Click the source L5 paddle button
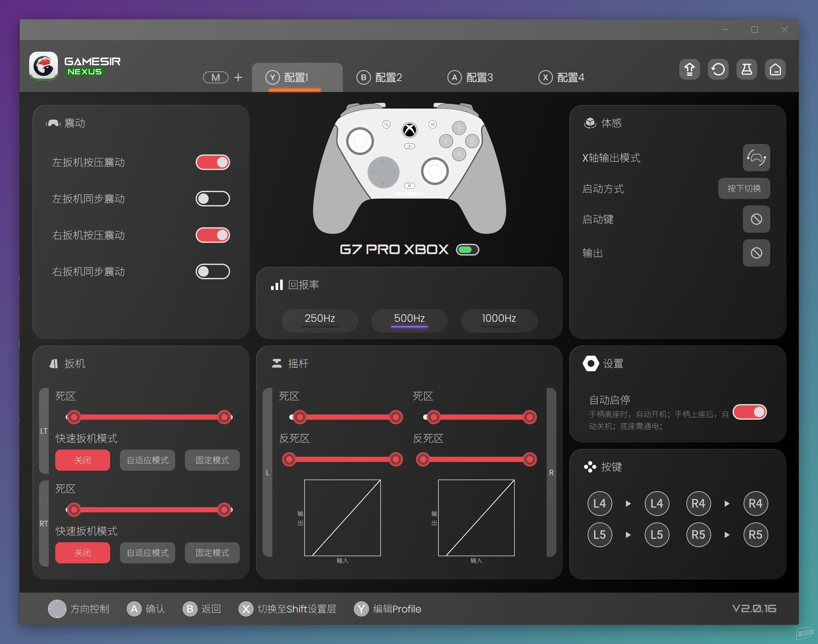This screenshot has height=644, width=818. pos(600,535)
